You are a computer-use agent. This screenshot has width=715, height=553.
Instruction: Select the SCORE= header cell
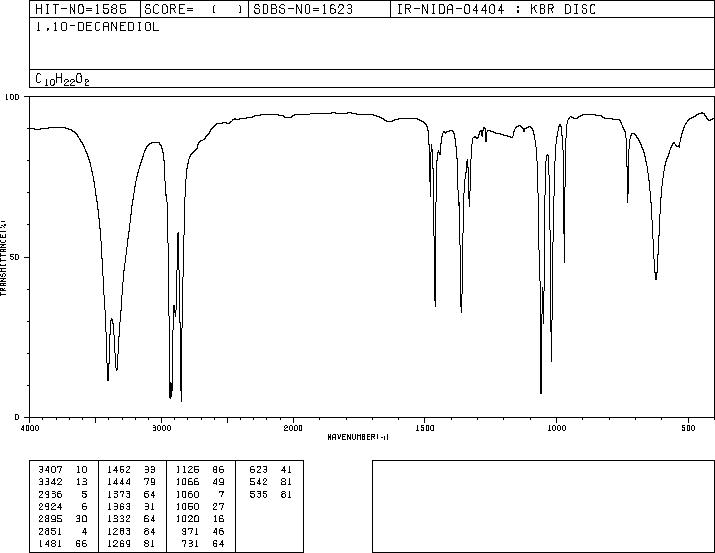click(194, 10)
